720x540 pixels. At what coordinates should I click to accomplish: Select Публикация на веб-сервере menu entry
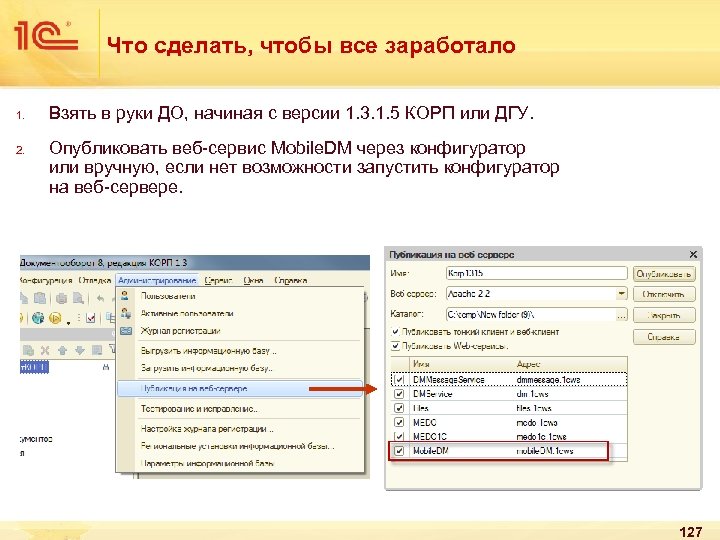tap(240, 388)
